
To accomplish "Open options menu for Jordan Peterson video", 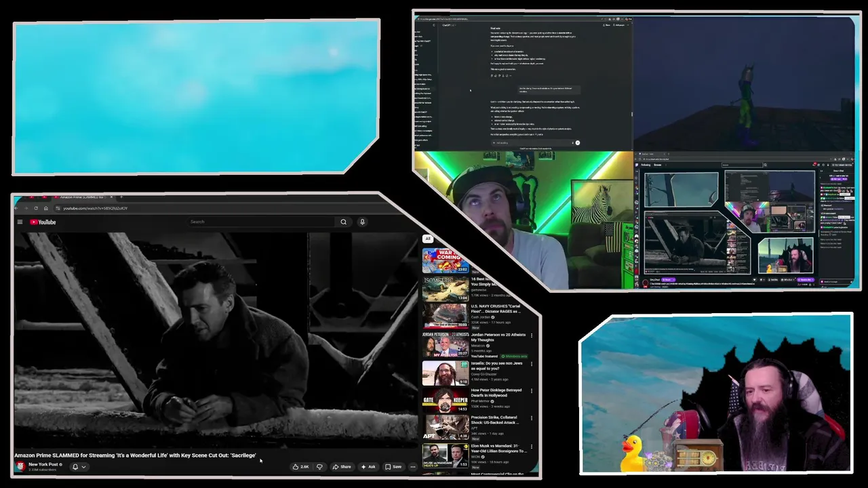I will coord(532,335).
